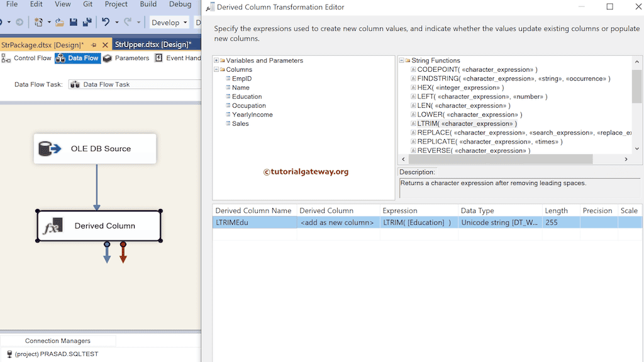
Task: Select the Derived Column component
Action: [x=99, y=226]
